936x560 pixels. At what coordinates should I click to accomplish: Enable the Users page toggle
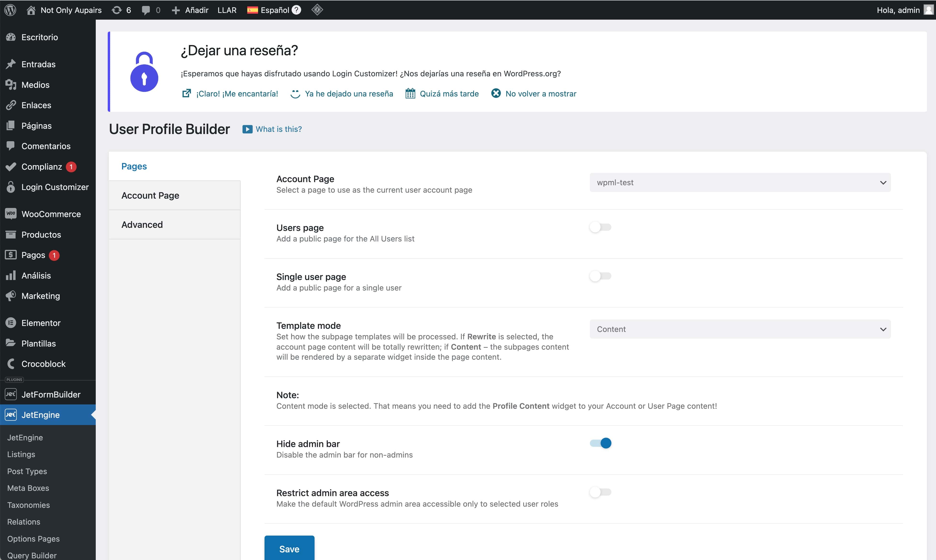[x=600, y=227]
